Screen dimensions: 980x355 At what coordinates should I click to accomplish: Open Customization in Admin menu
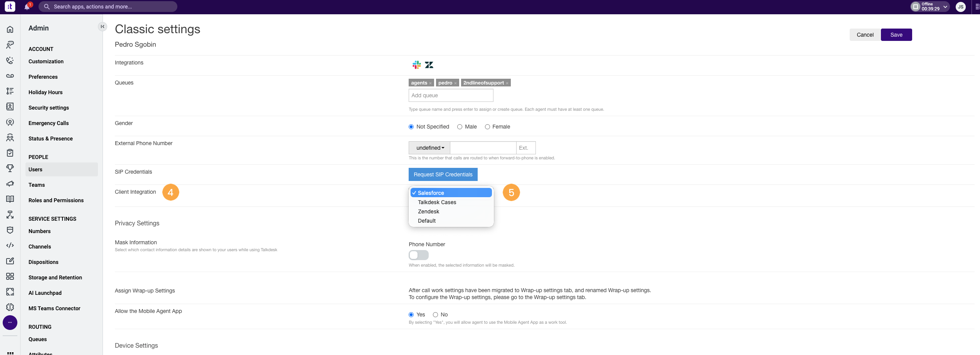(x=46, y=61)
